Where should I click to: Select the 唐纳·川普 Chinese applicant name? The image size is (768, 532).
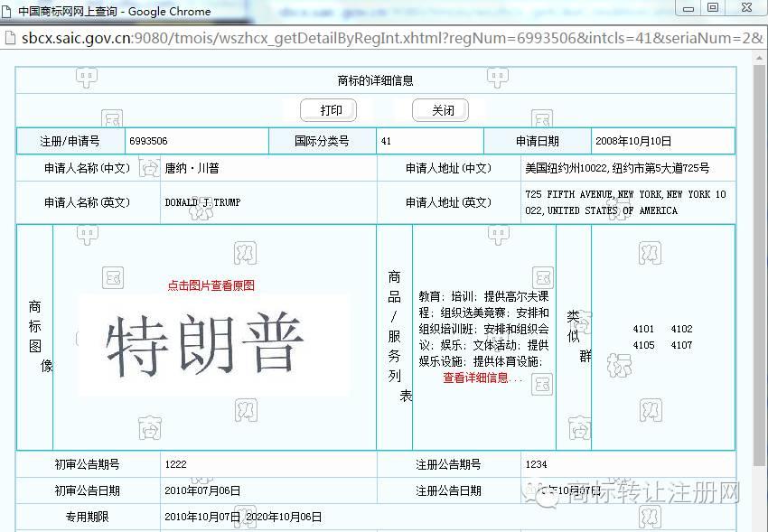point(192,168)
